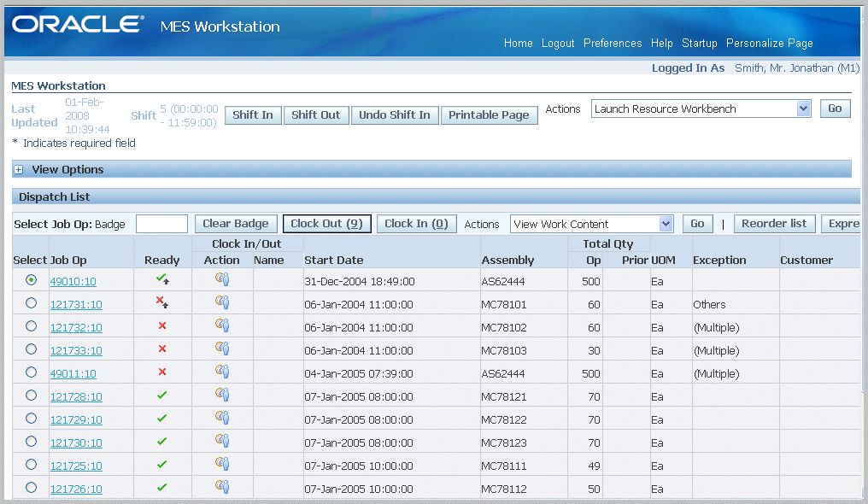
Task: Select radio button for job 121731:10
Action: point(31,302)
